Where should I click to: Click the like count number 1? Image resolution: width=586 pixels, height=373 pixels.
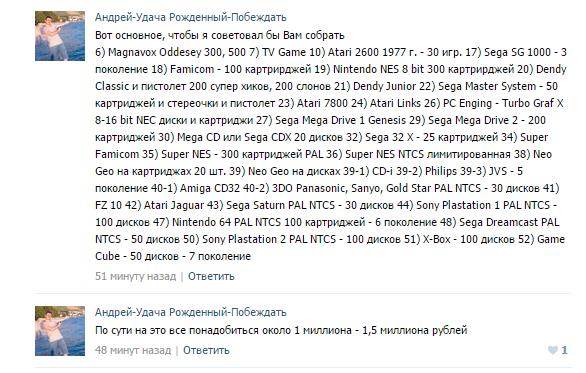pos(564,350)
